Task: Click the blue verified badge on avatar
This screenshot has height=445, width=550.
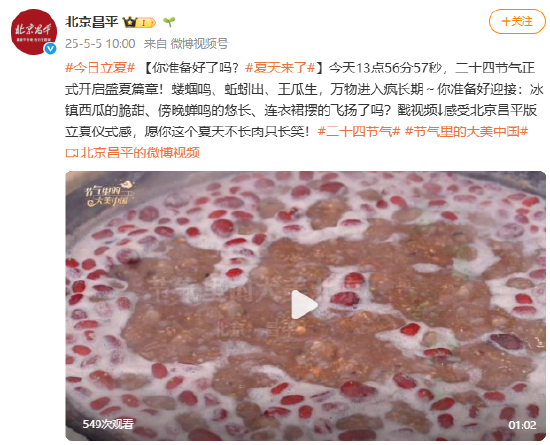Action: pyautogui.click(x=50, y=48)
